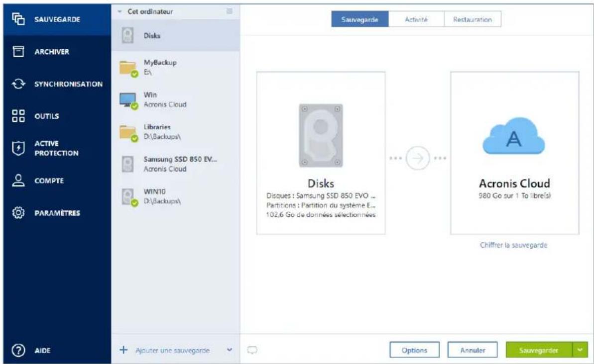Click the arrow circle between source and destination
The width and height of the screenshot is (594, 364).
tap(417, 158)
